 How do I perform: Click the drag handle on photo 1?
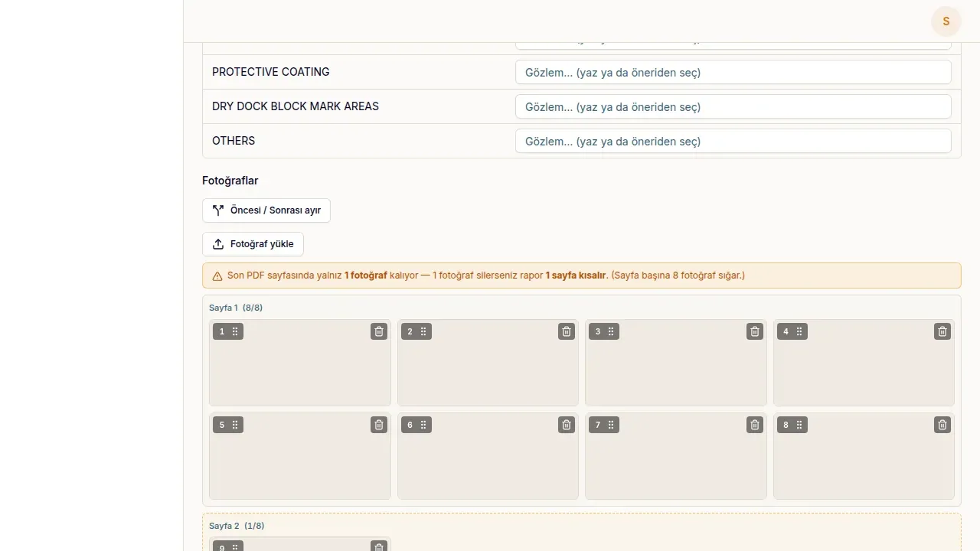coord(235,331)
